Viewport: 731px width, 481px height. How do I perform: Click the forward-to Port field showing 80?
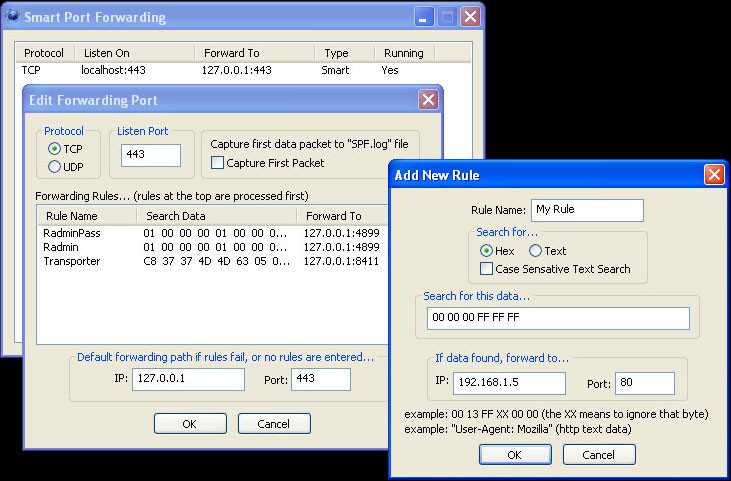point(645,383)
